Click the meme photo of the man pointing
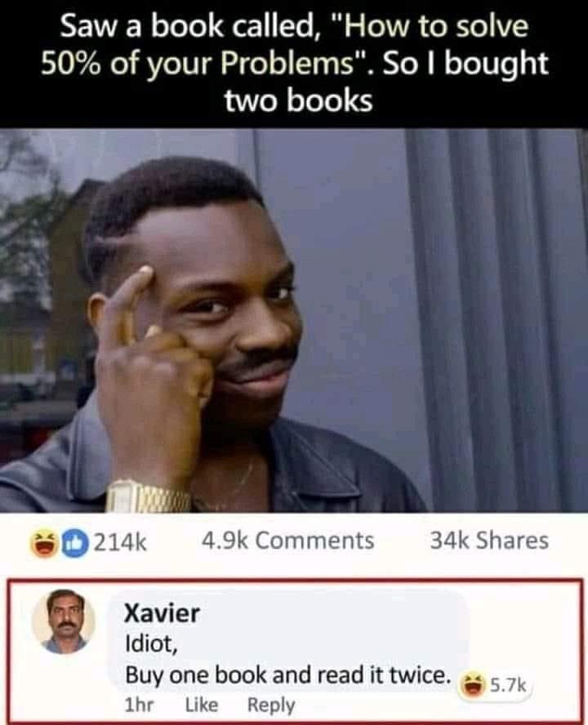Viewport: 588px width, 725px height. [294, 320]
